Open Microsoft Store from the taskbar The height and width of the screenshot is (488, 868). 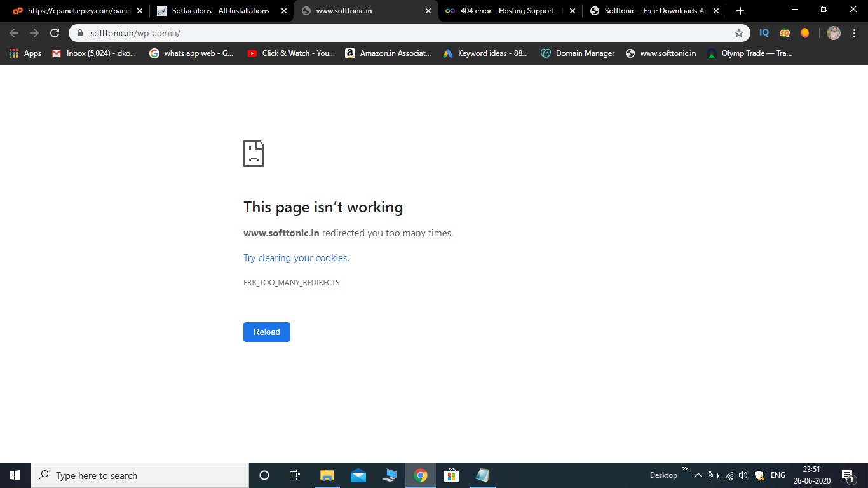coord(451,475)
